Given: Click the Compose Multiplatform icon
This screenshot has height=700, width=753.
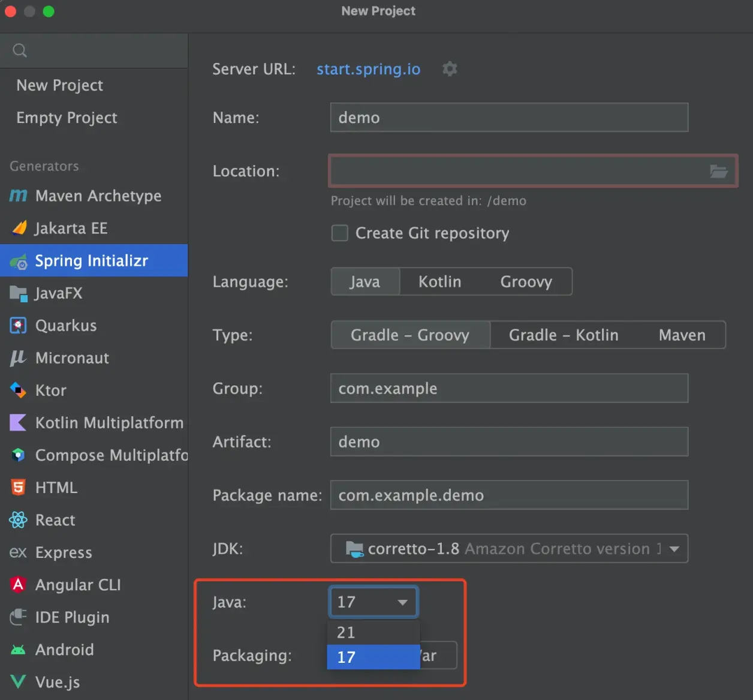Looking at the screenshot, I should point(19,455).
